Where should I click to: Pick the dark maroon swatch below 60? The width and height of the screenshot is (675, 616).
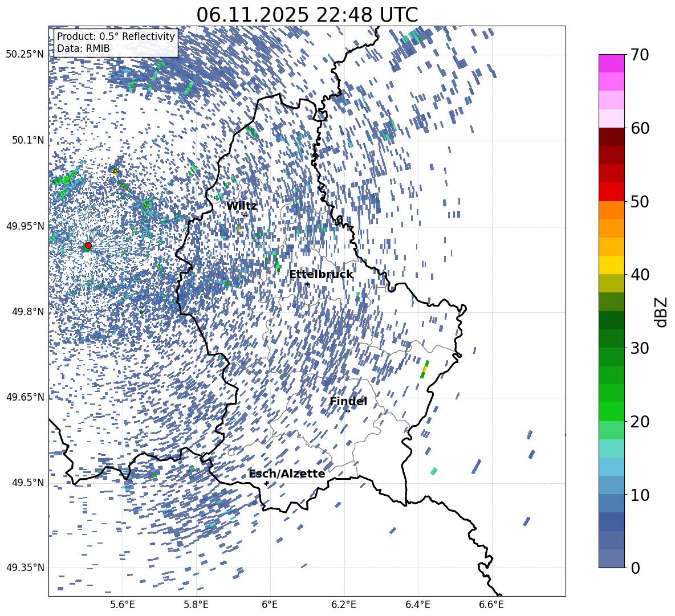point(611,137)
